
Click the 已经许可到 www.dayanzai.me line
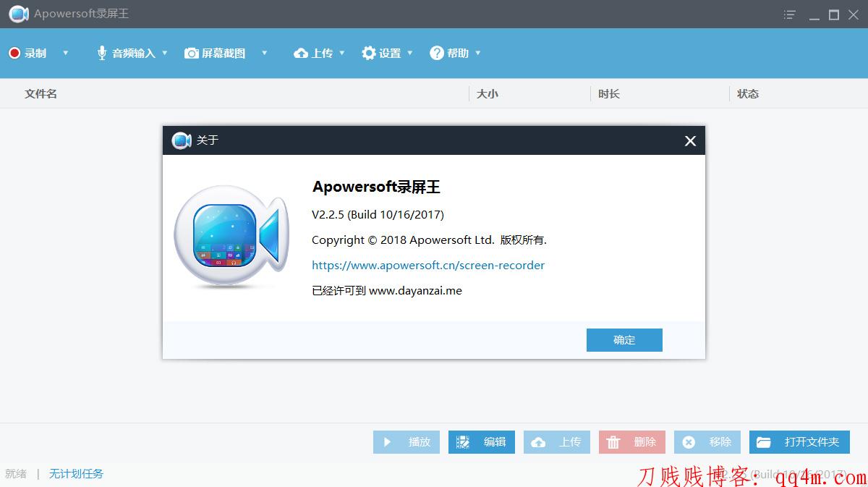point(387,290)
